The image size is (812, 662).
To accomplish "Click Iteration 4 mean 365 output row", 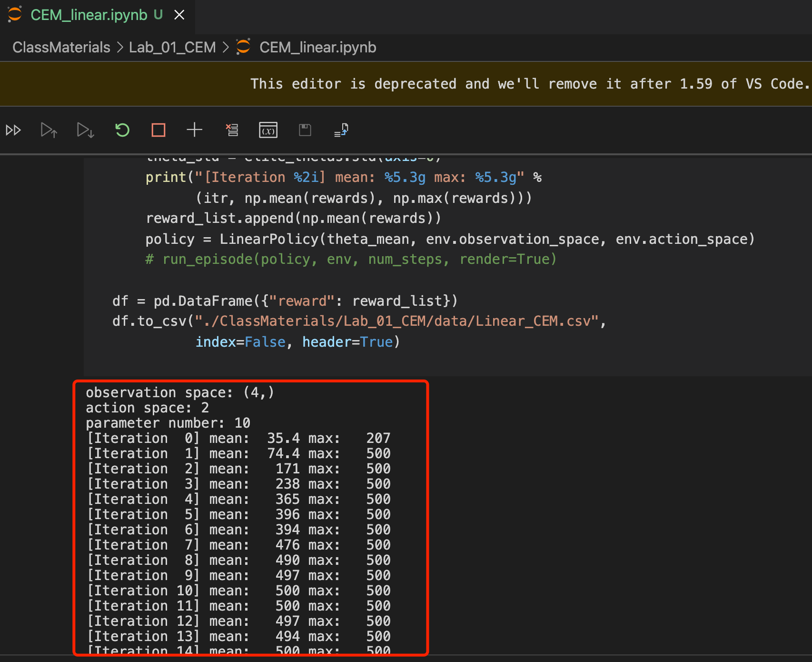I will pos(239,499).
